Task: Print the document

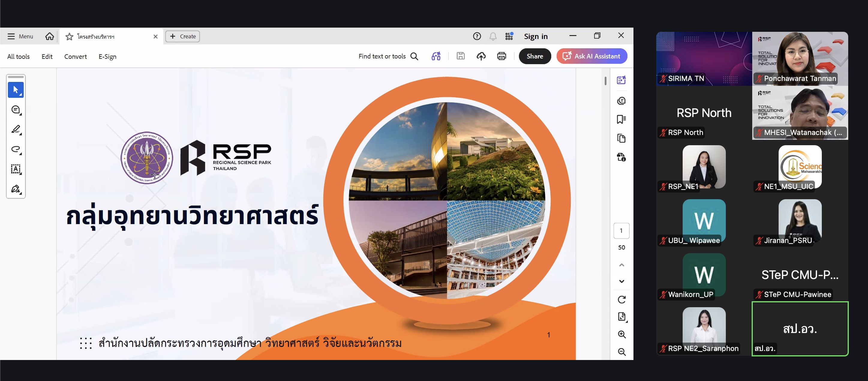Action: tap(501, 56)
